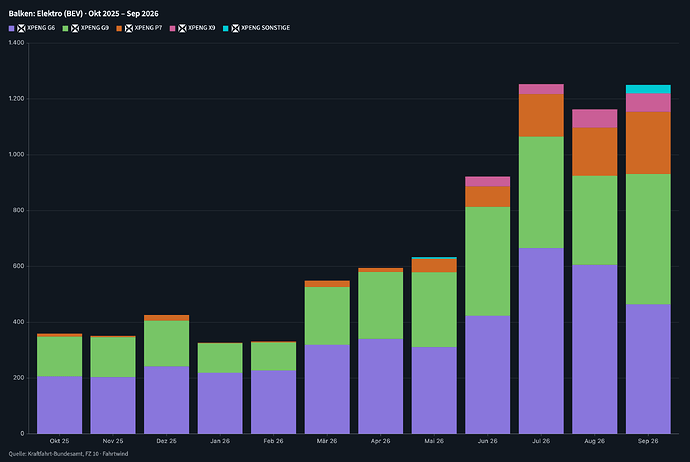Click the Okt 25 axis label
690x462 pixels.
click(x=59, y=441)
